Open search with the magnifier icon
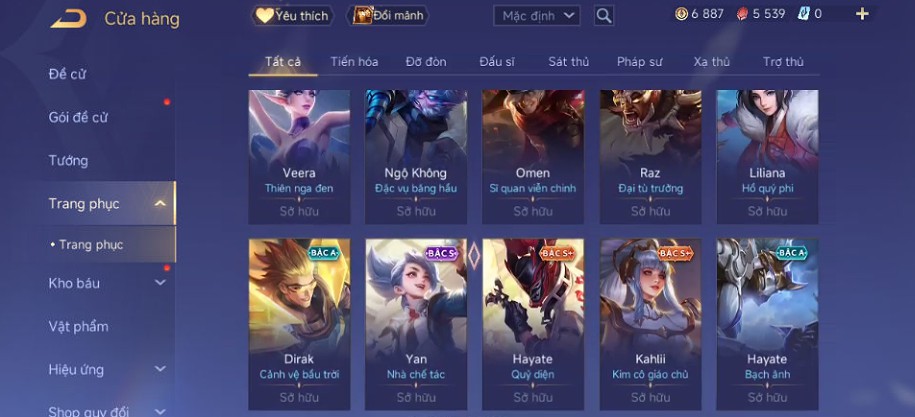This screenshot has height=417, width=915. click(604, 16)
